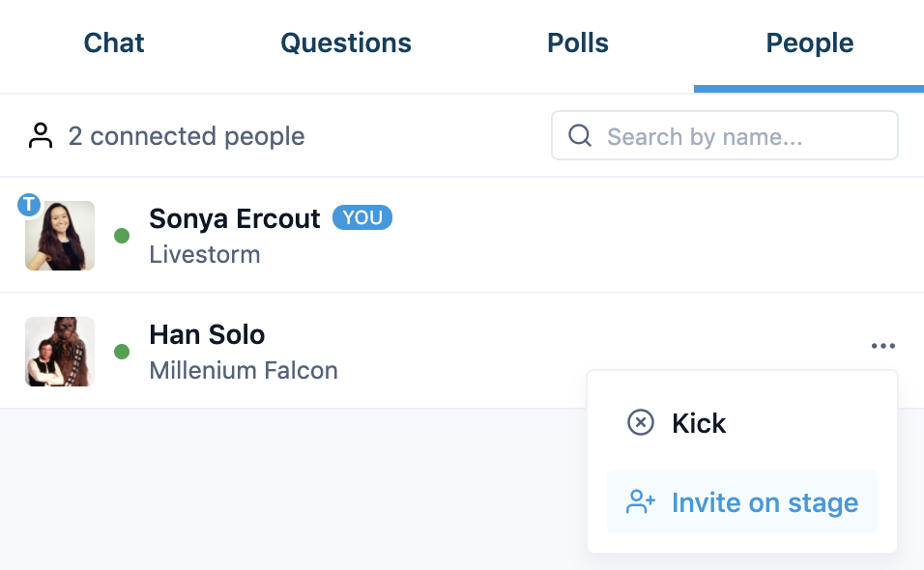Screen dimensions: 924x570
Task: Select the People tab
Action: tap(809, 43)
